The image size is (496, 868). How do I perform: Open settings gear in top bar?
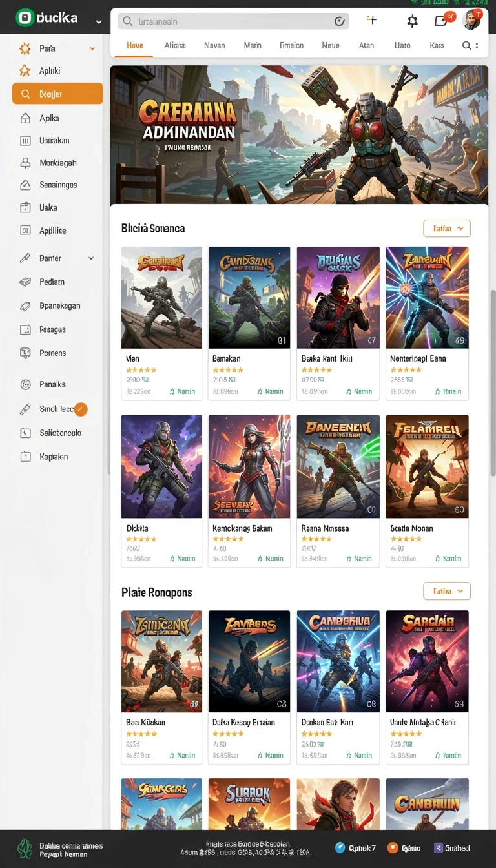point(412,21)
